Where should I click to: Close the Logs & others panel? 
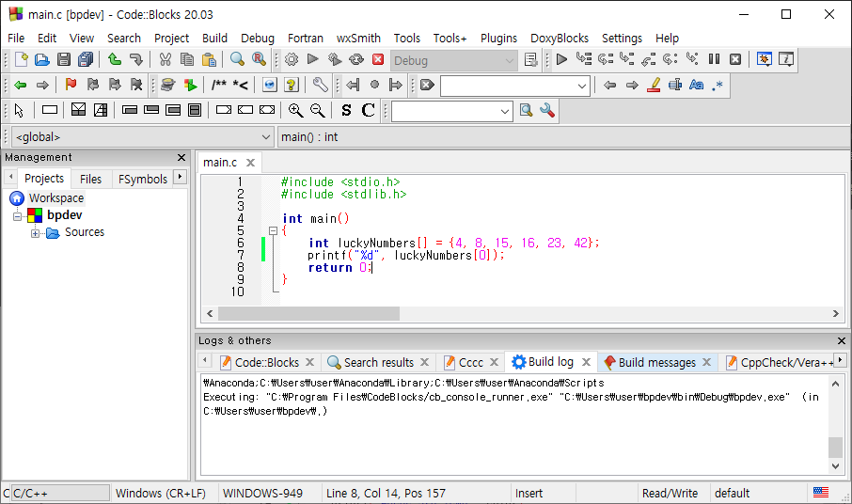(x=841, y=340)
